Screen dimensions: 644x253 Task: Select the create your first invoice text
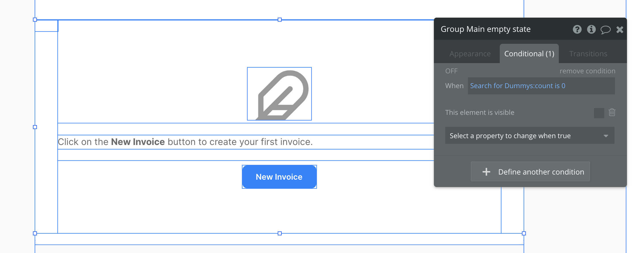coord(185,142)
